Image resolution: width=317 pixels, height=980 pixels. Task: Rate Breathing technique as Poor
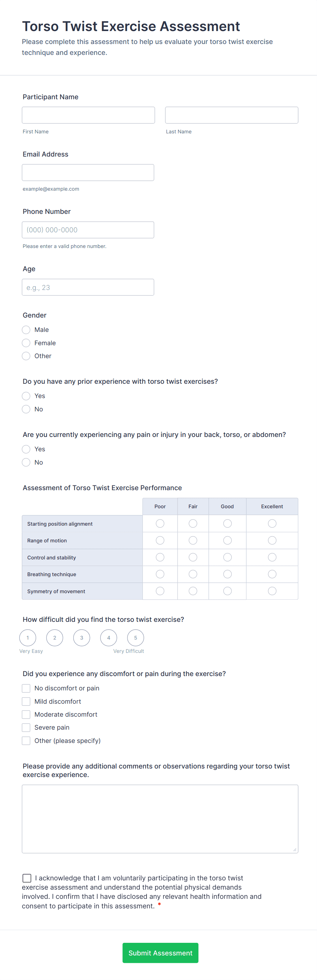(x=160, y=574)
